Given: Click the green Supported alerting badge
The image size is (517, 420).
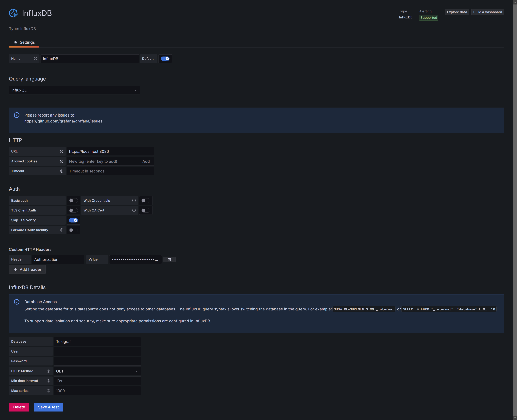Looking at the screenshot, I should point(429,18).
